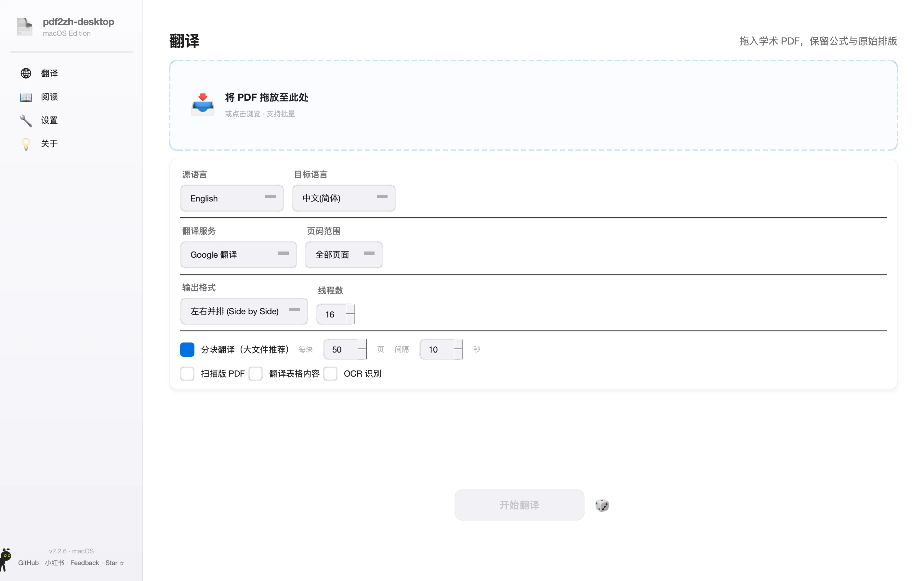Image resolution: width=924 pixels, height=581 pixels.
Task: Open the GitHub link in footer
Action: pos(28,562)
